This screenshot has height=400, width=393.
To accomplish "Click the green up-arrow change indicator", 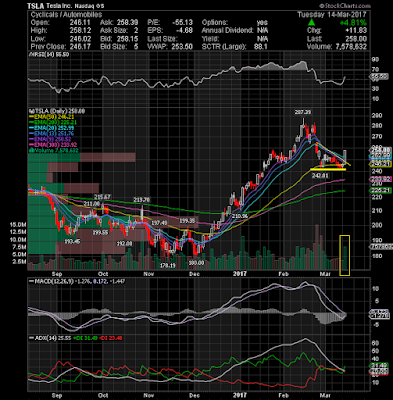I will (311, 23).
